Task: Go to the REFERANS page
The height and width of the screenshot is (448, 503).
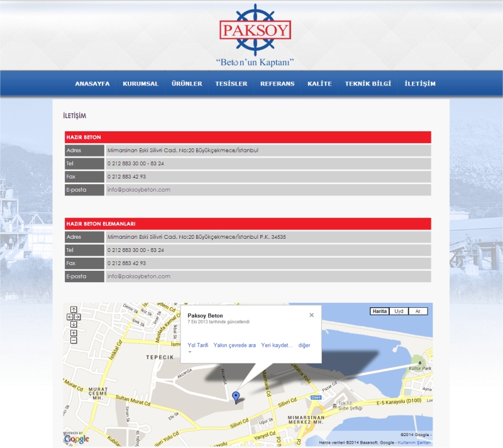Action: click(x=277, y=84)
